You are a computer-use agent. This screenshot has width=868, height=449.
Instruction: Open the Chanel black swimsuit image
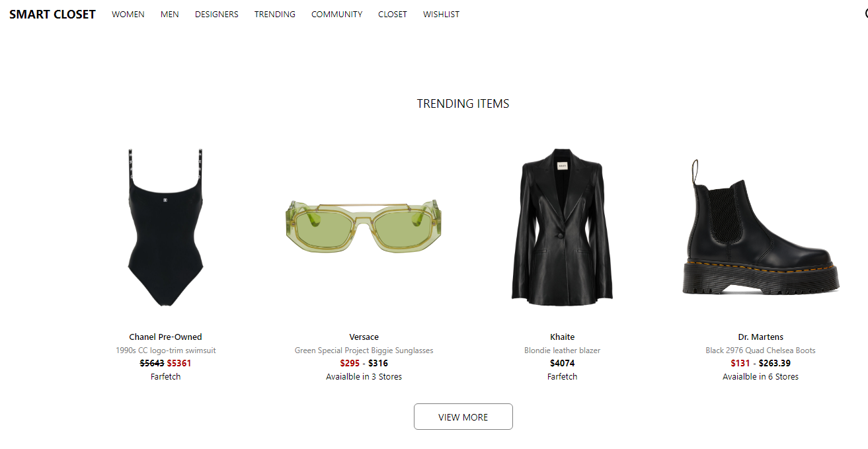[165, 227]
